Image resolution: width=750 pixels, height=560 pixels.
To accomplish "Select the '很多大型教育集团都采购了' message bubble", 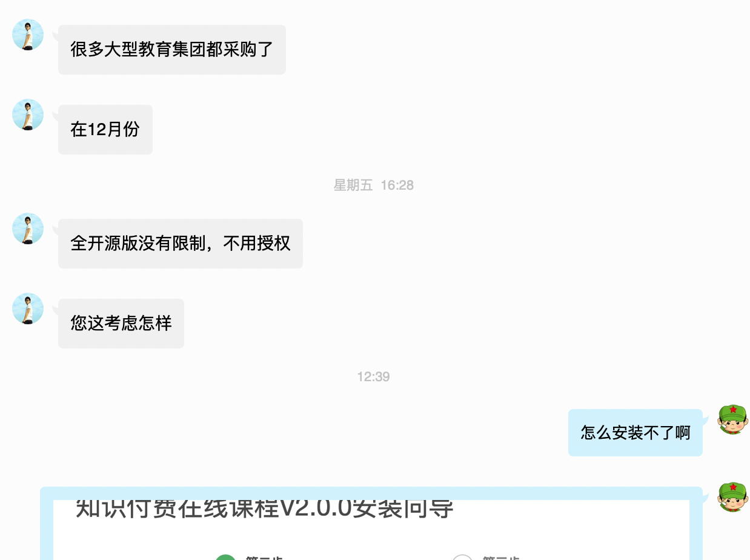I will 172,50.
